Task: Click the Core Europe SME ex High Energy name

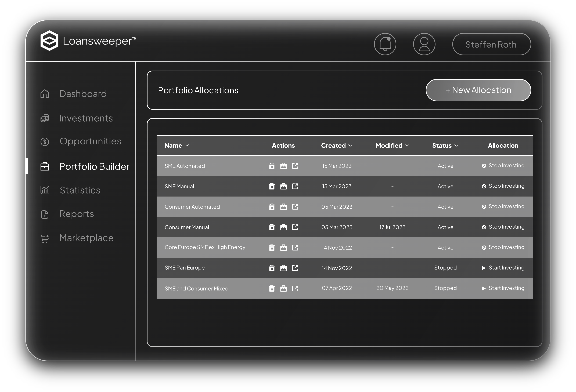Action: pyautogui.click(x=205, y=247)
